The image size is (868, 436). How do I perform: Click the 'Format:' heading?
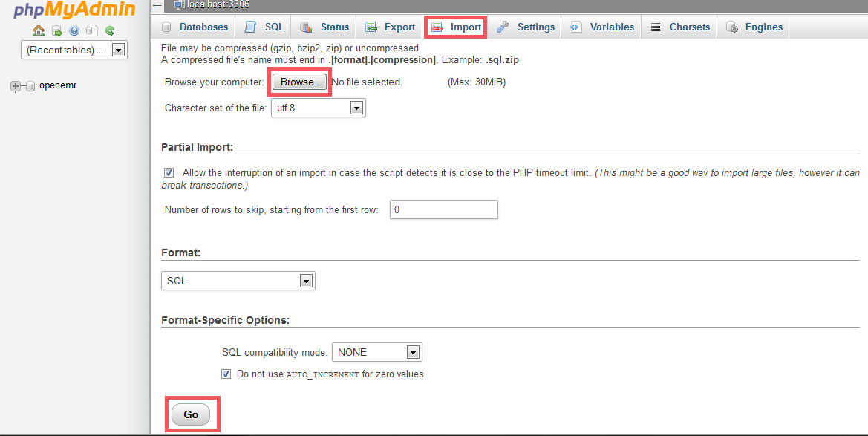point(180,253)
